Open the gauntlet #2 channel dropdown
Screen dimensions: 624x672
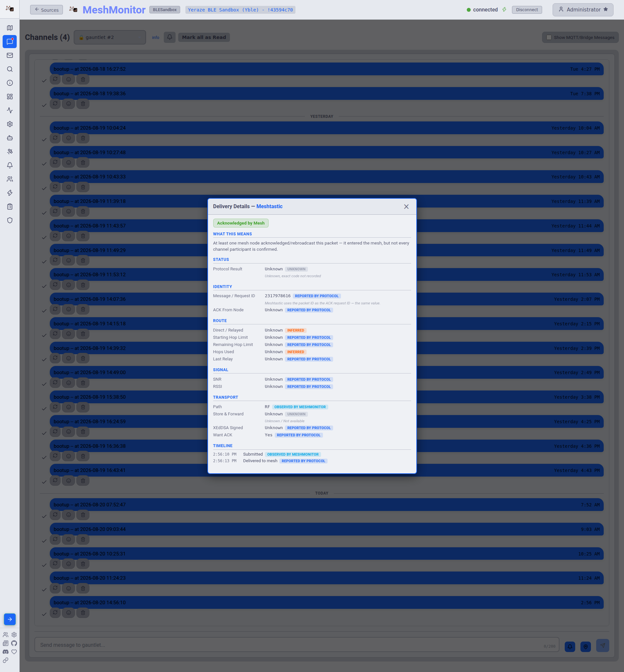(x=110, y=37)
